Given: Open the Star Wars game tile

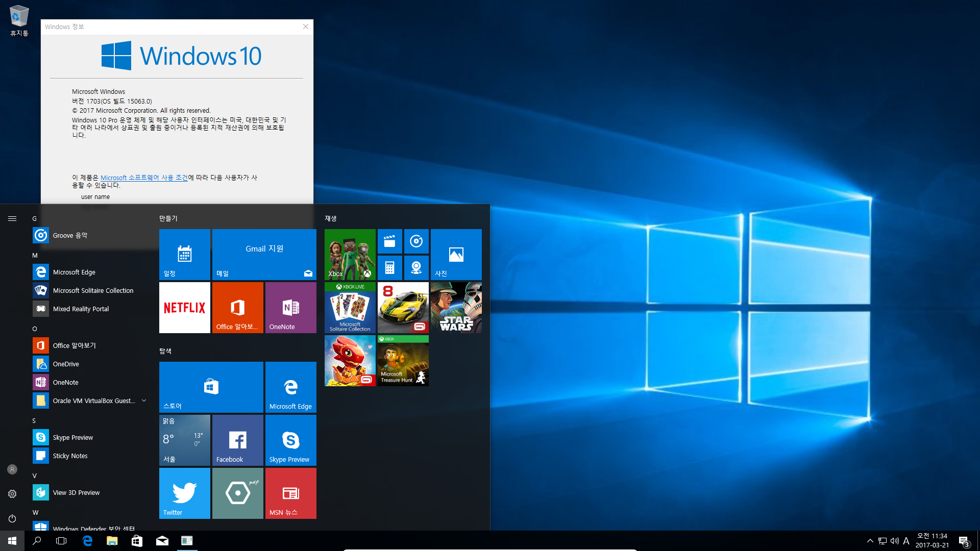Looking at the screenshot, I should click(x=456, y=308).
